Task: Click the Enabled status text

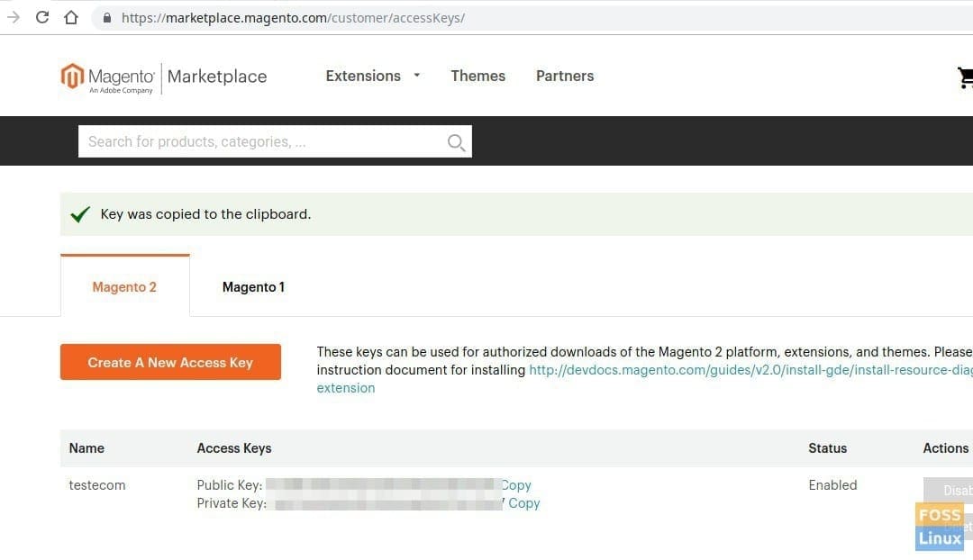Action: [x=832, y=485]
